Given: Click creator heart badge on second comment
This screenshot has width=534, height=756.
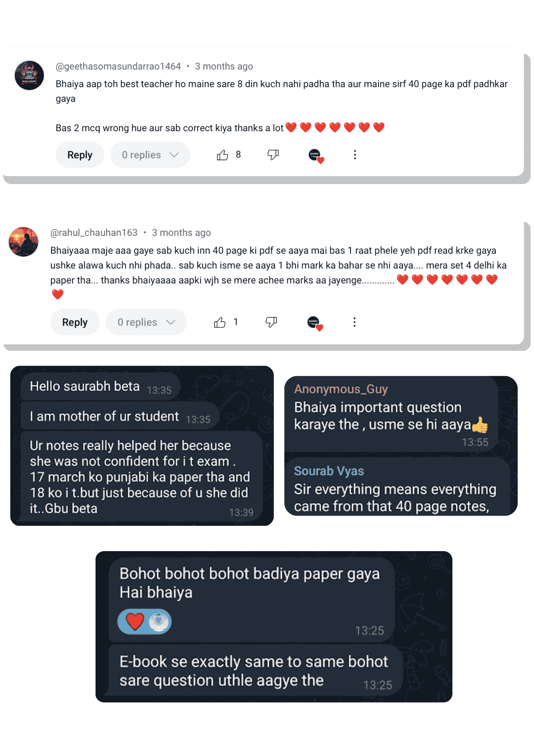Looking at the screenshot, I should (315, 324).
